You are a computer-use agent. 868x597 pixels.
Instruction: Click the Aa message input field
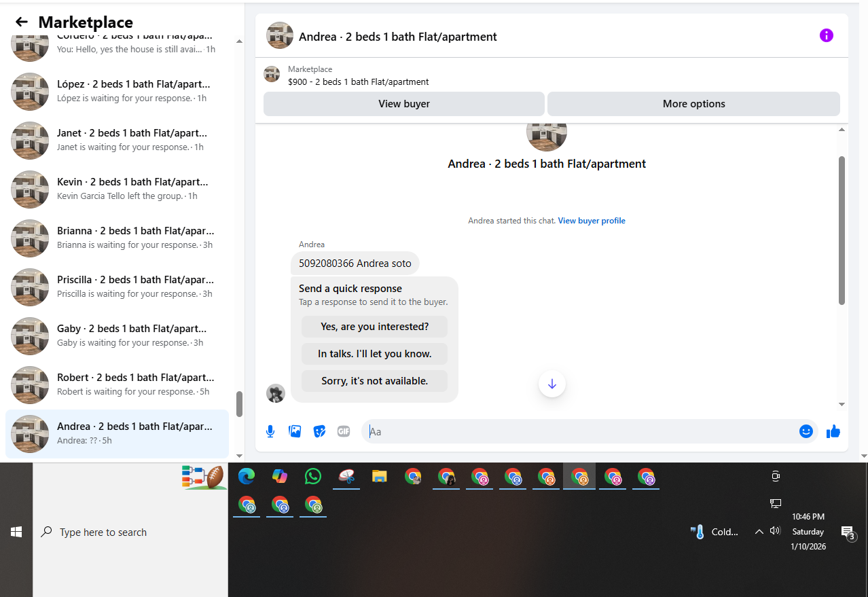(x=581, y=431)
